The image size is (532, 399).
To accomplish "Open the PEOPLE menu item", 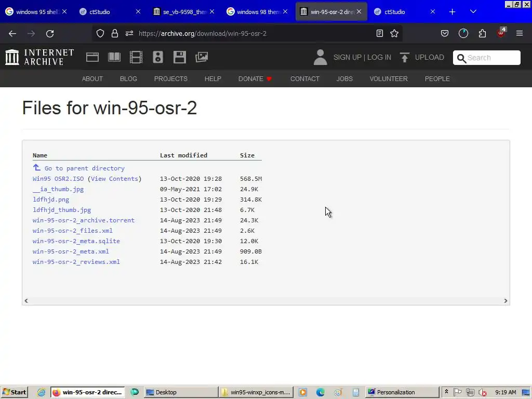I will [x=437, y=79].
